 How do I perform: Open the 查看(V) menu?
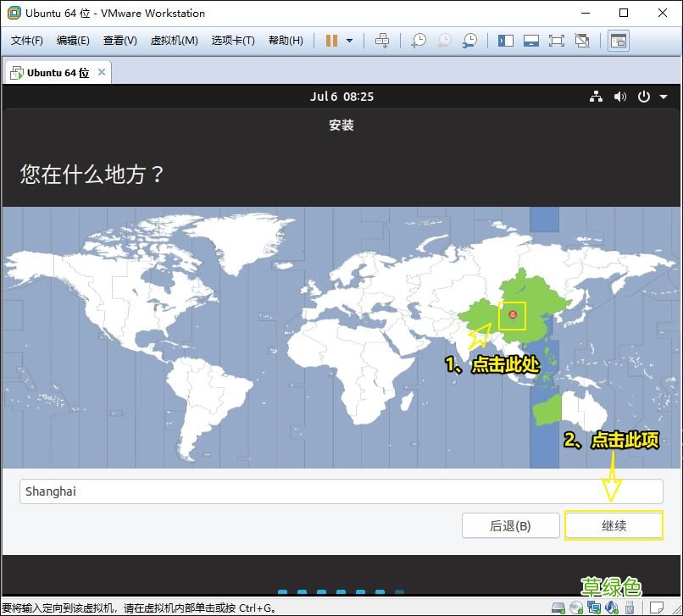(119, 41)
